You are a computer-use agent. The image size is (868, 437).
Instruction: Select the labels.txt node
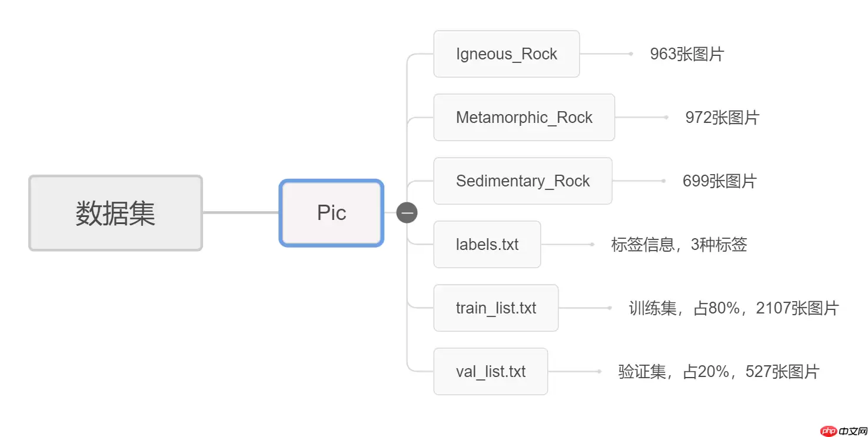[487, 245]
